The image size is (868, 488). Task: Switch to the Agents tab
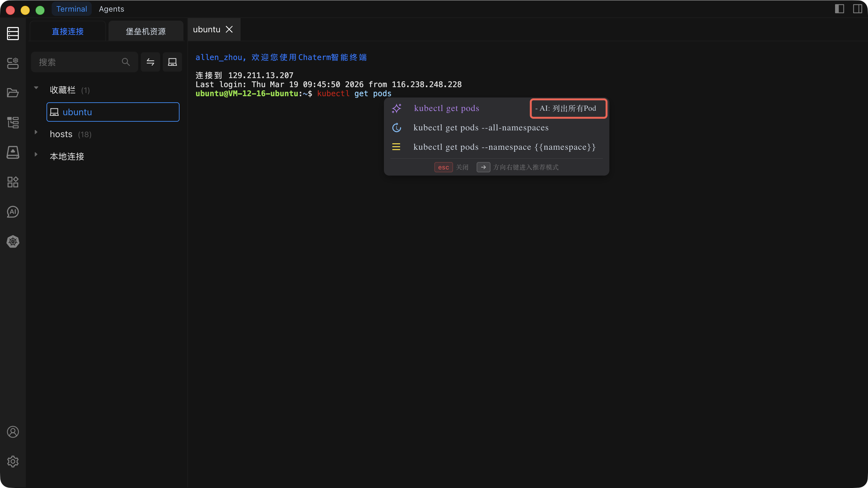point(111,9)
